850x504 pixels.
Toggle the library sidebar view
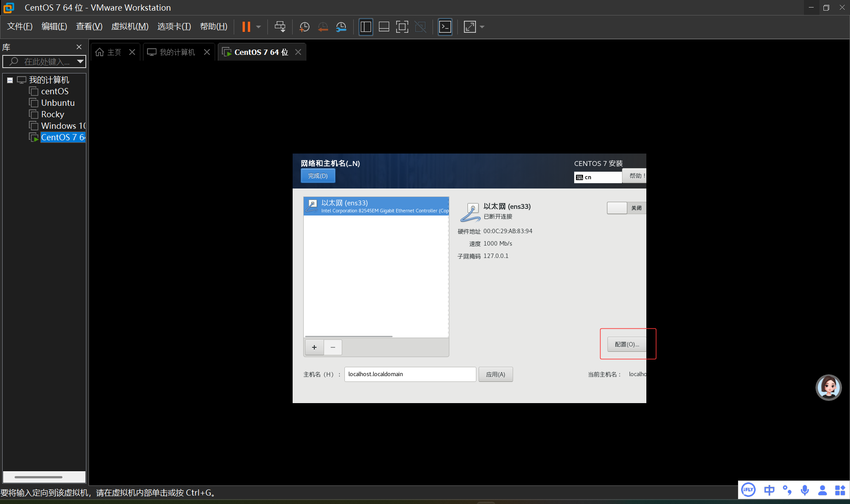pos(366,27)
